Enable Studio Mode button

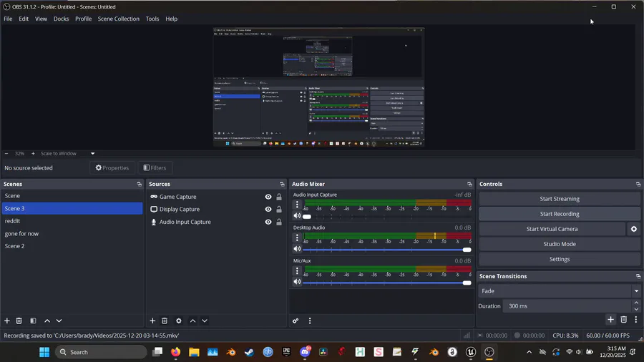(560, 244)
